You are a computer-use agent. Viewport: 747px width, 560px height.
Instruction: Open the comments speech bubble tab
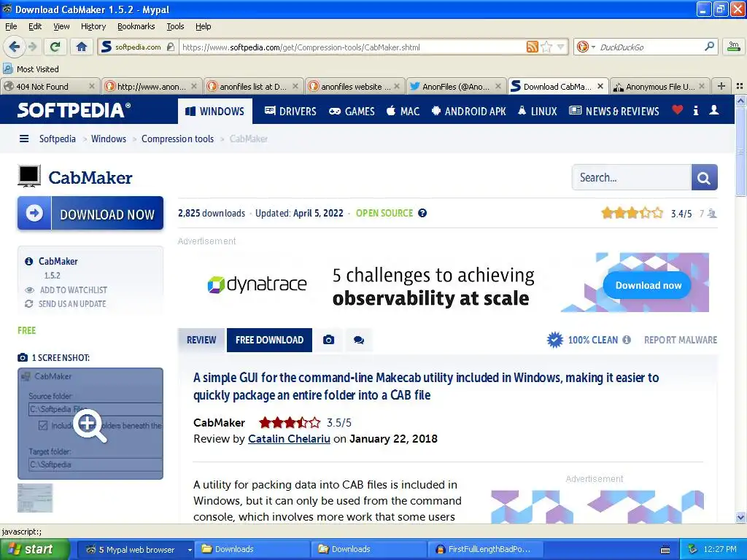pyautogui.click(x=359, y=340)
